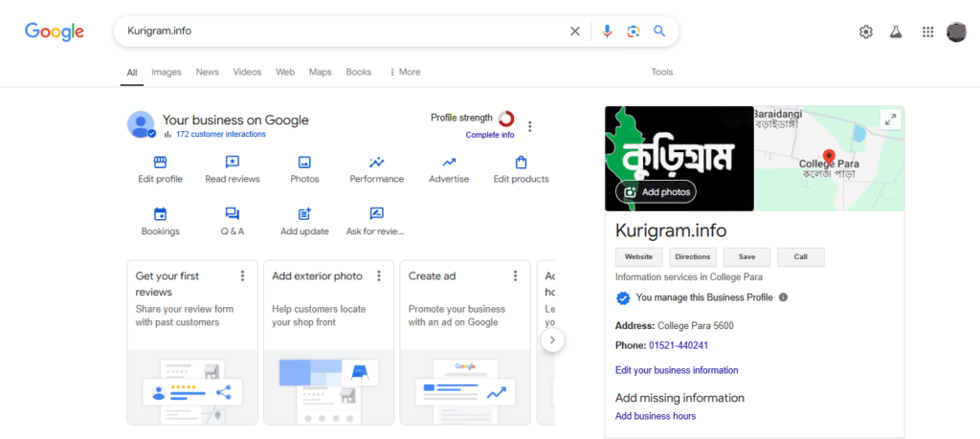Open the account profile avatar
This screenshot has height=439, width=980.
(956, 32)
